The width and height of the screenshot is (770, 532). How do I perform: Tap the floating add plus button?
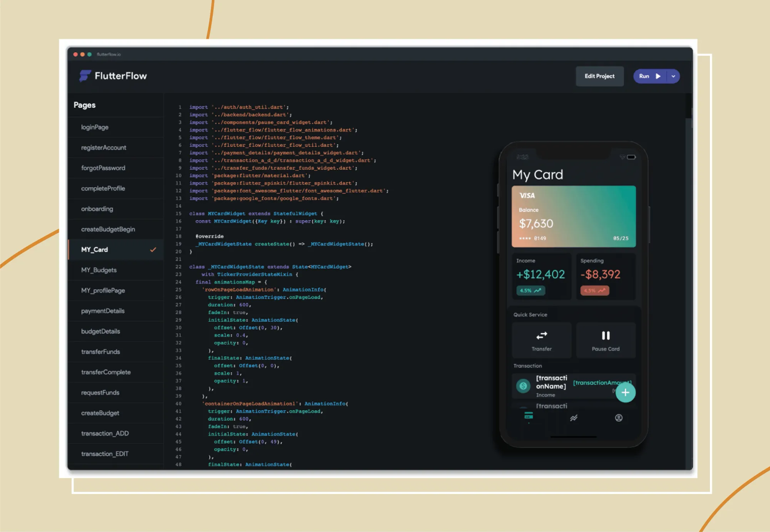625,392
